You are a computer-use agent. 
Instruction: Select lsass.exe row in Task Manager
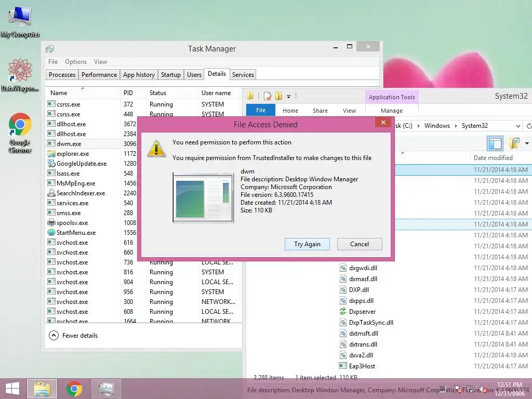tap(92, 173)
